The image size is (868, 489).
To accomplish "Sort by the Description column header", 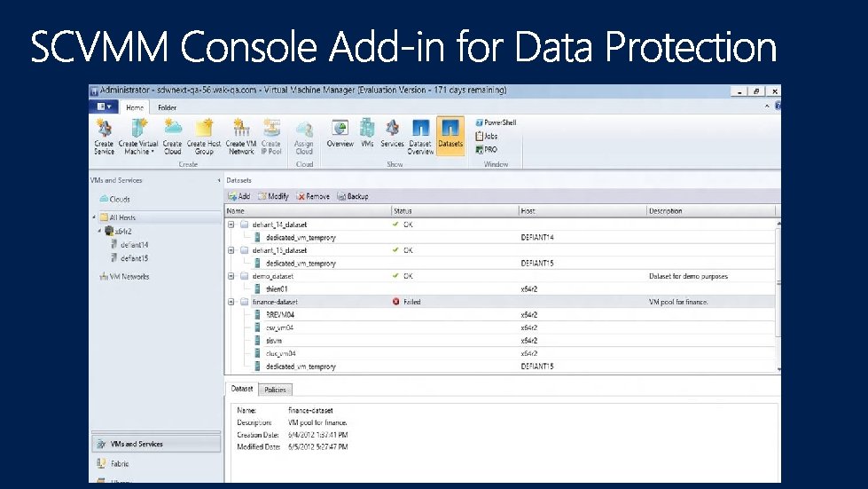I will [x=711, y=211].
